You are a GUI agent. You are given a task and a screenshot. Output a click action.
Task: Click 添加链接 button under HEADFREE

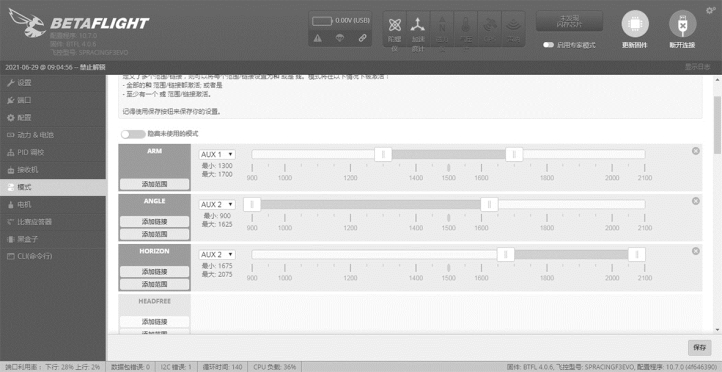point(154,321)
